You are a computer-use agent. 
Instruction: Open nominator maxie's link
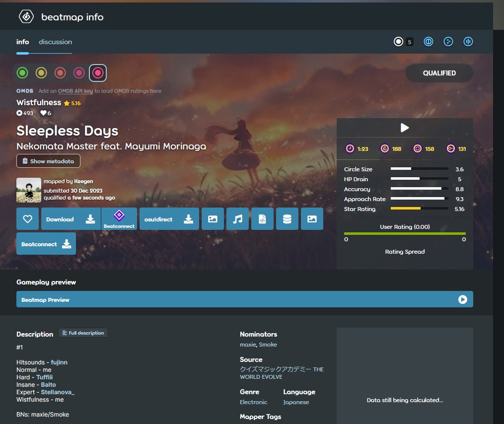pos(248,345)
